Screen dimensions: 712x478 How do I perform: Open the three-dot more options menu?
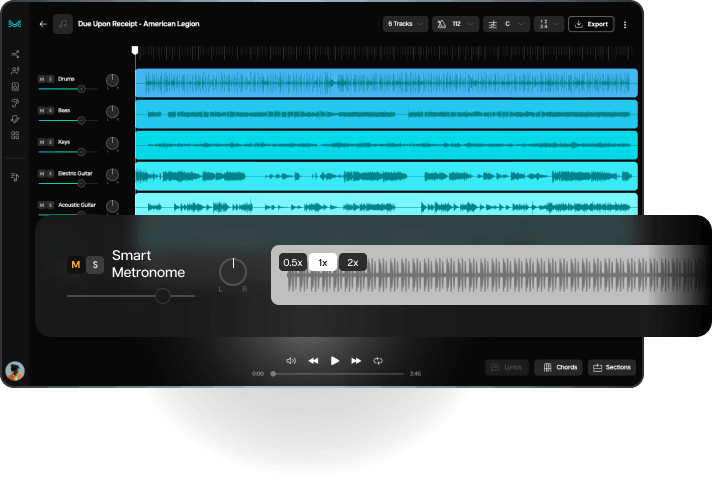coord(625,24)
